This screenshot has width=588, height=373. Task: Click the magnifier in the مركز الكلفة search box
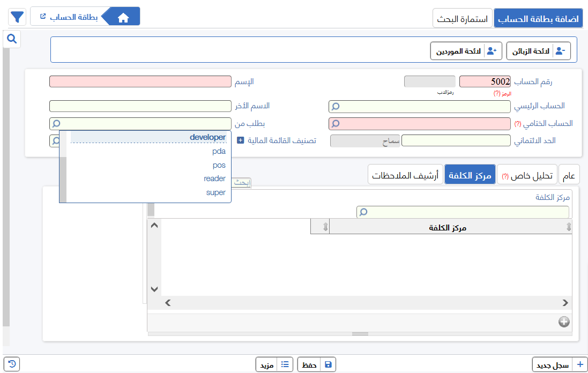pos(364,212)
